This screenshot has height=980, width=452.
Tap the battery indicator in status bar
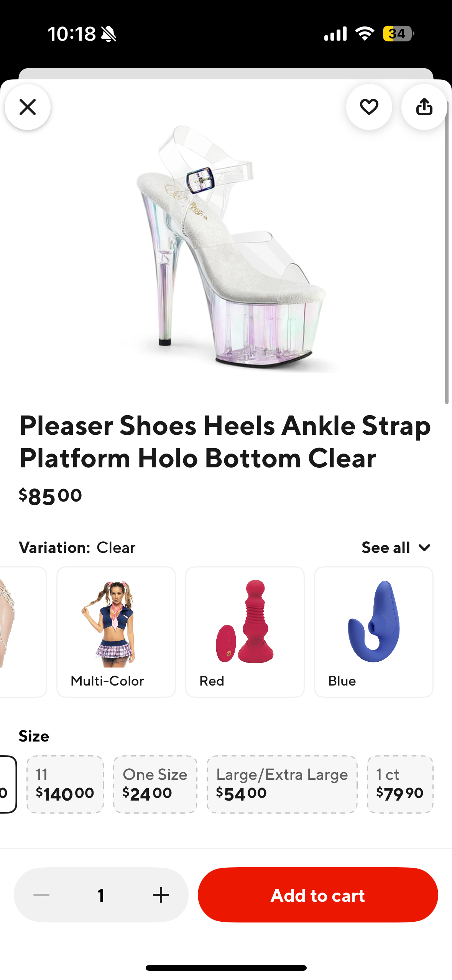point(398,33)
